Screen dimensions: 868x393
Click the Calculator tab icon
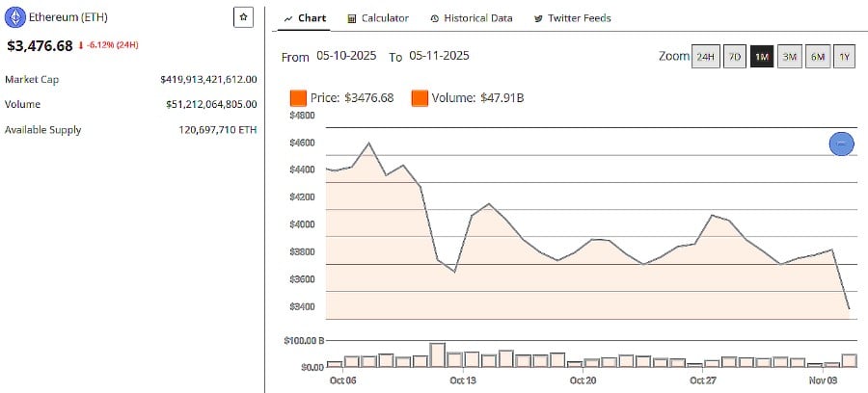352,18
